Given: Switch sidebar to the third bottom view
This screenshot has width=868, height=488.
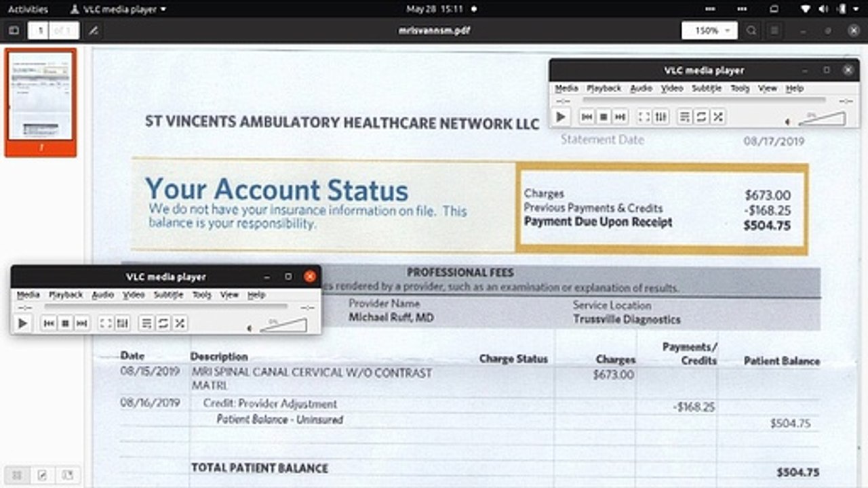Looking at the screenshot, I should click(68, 475).
